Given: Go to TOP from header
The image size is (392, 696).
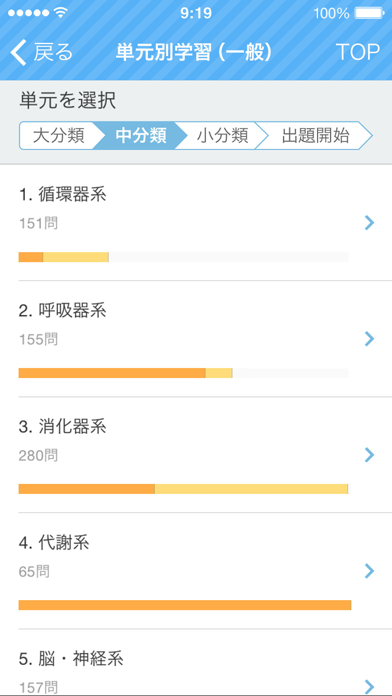Looking at the screenshot, I should 358,52.
